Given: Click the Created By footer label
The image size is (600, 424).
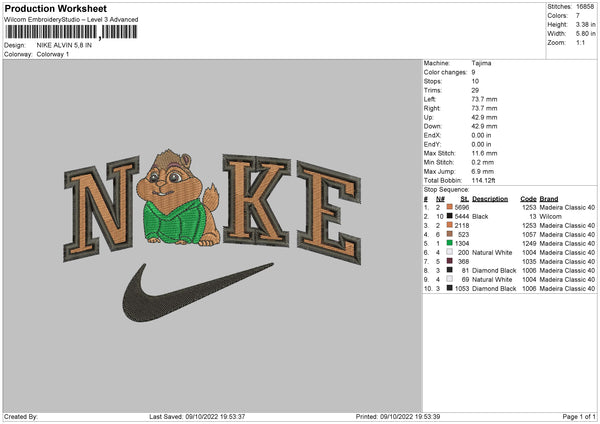Looking at the screenshot, I should [x=21, y=416].
